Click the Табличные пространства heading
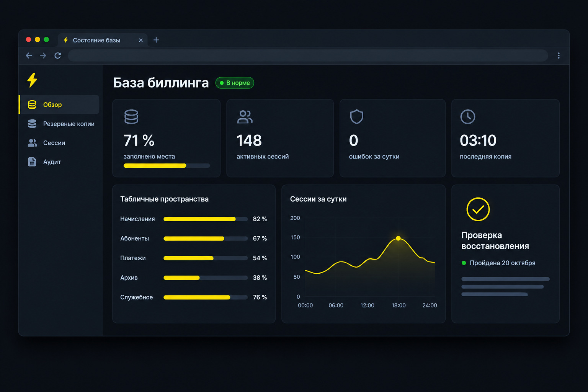 (x=165, y=199)
